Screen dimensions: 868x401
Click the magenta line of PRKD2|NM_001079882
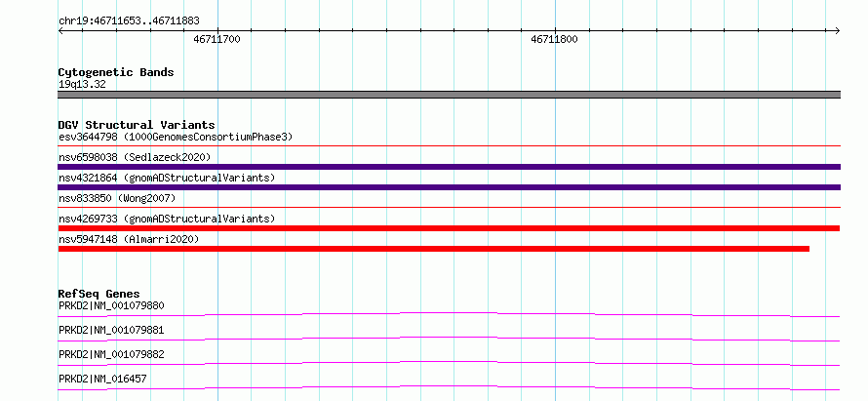(449, 363)
